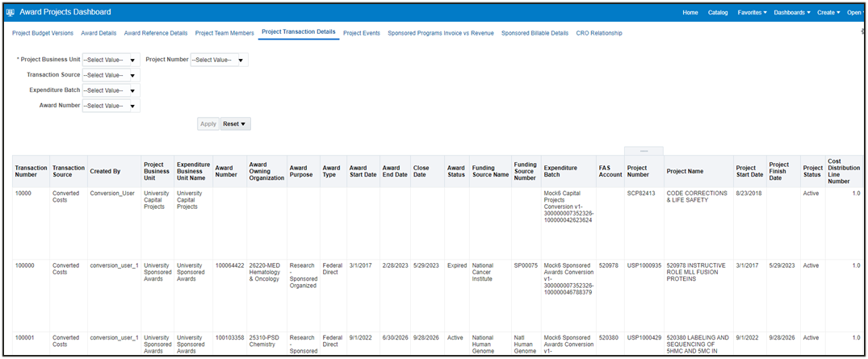The width and height of the screenshot is (868, 359).
Task: Click the Apply button
Action: [208, 124]
